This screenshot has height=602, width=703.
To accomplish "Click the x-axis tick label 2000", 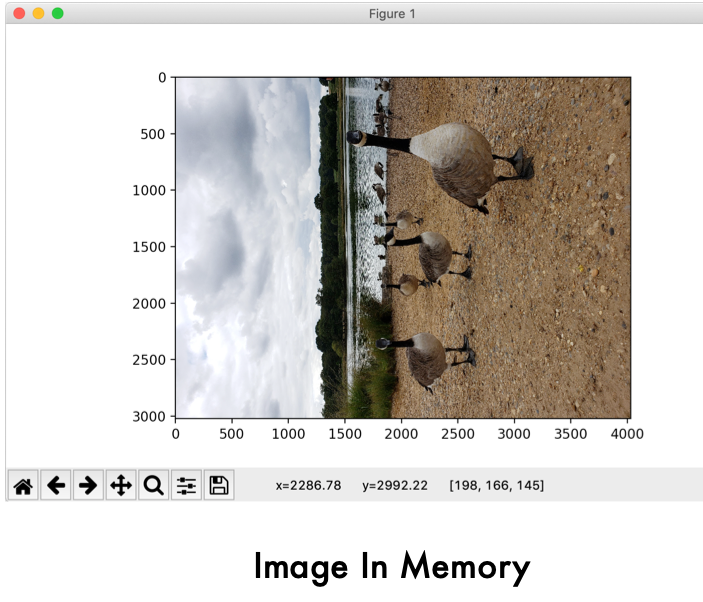I will 401,434.
